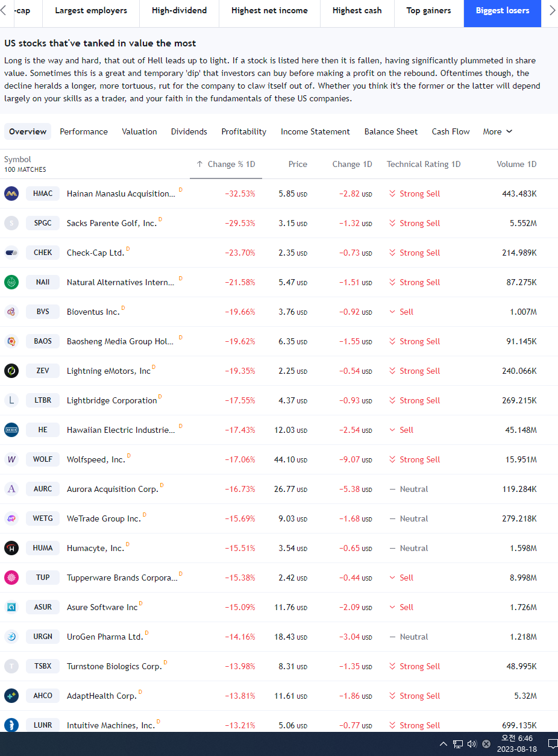Image resolution: width=558 pixels, height=756 pixels.
Task: Click the Natural Alternatives logo icon
Action: pos(11,282)
